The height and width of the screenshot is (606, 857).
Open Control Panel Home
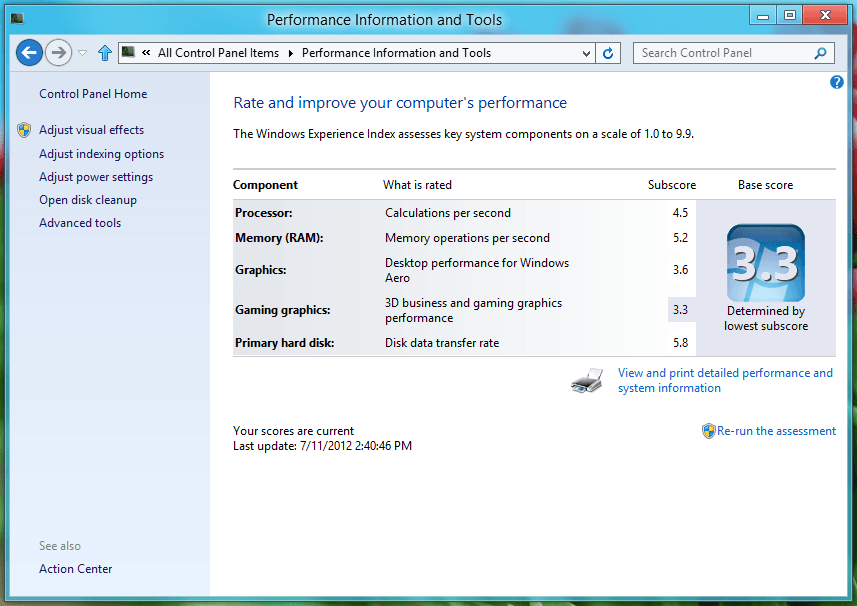tap(93, 94)
